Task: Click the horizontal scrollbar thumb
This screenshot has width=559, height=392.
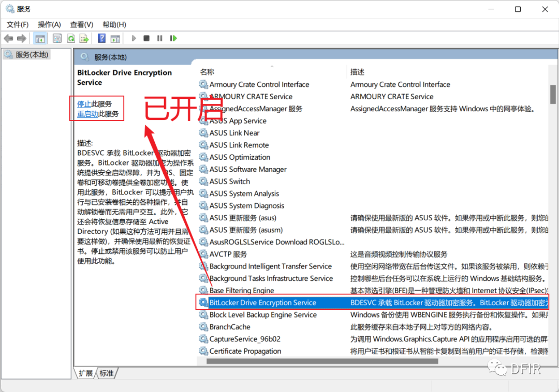Action: click(x=322, y=361)
